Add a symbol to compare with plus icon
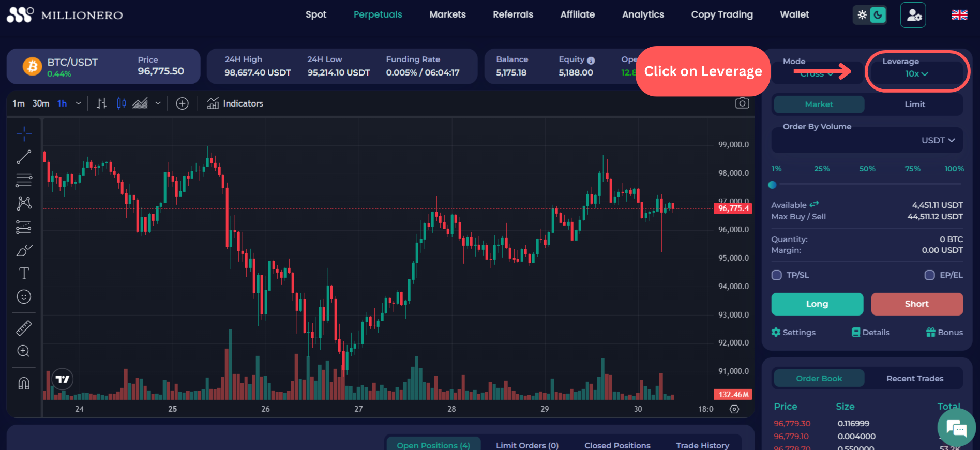 [x=182, y=103]
